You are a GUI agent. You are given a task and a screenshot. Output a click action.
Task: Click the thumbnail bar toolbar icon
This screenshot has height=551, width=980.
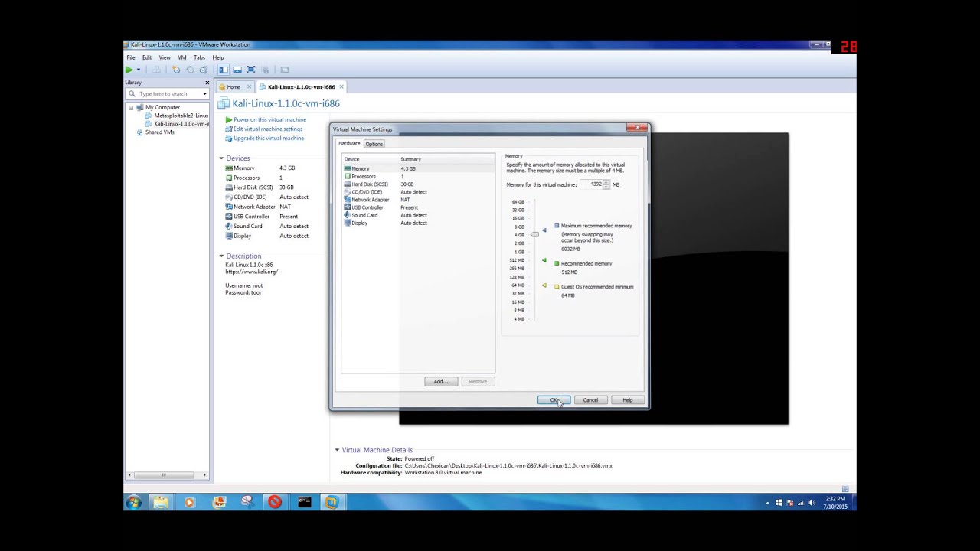pyautogui.click(x=237, y=70)
